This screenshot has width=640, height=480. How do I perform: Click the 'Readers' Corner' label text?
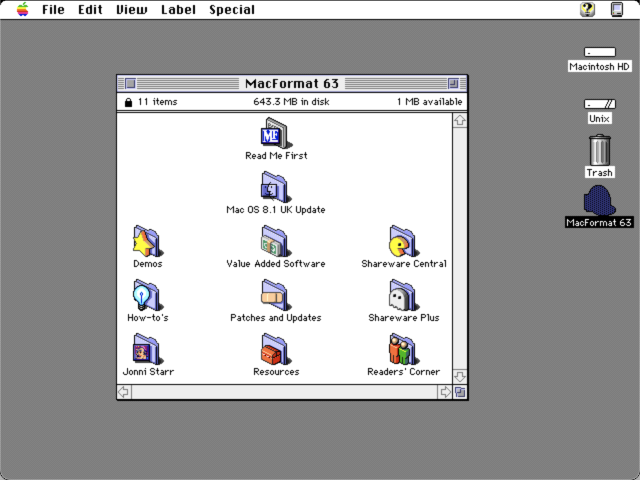[x=404, y=371]
